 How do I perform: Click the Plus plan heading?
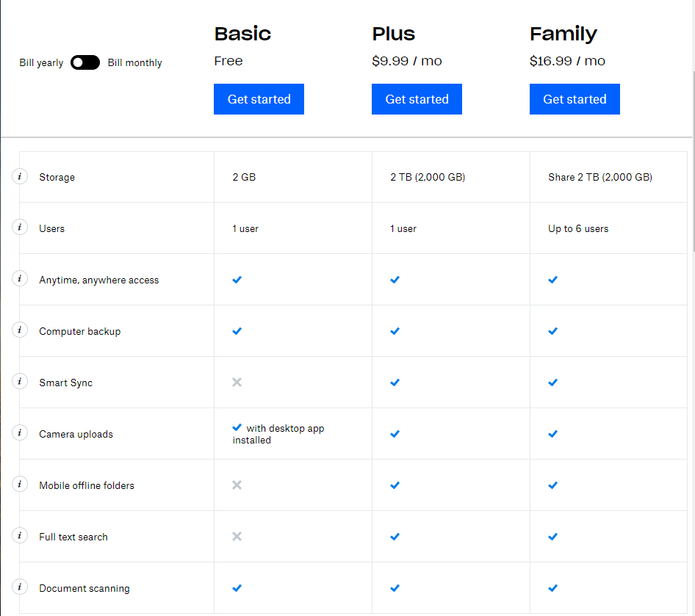[x=394, y=34]
